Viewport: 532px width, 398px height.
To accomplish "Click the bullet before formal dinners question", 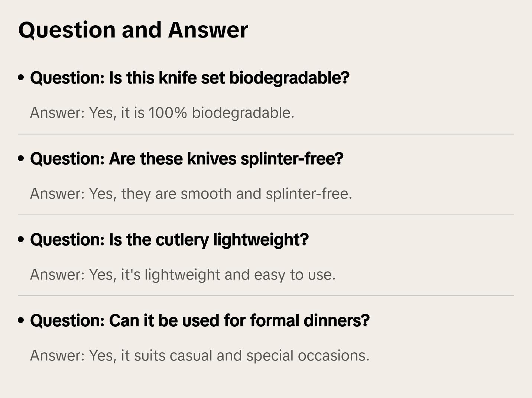I will [21, 321].
